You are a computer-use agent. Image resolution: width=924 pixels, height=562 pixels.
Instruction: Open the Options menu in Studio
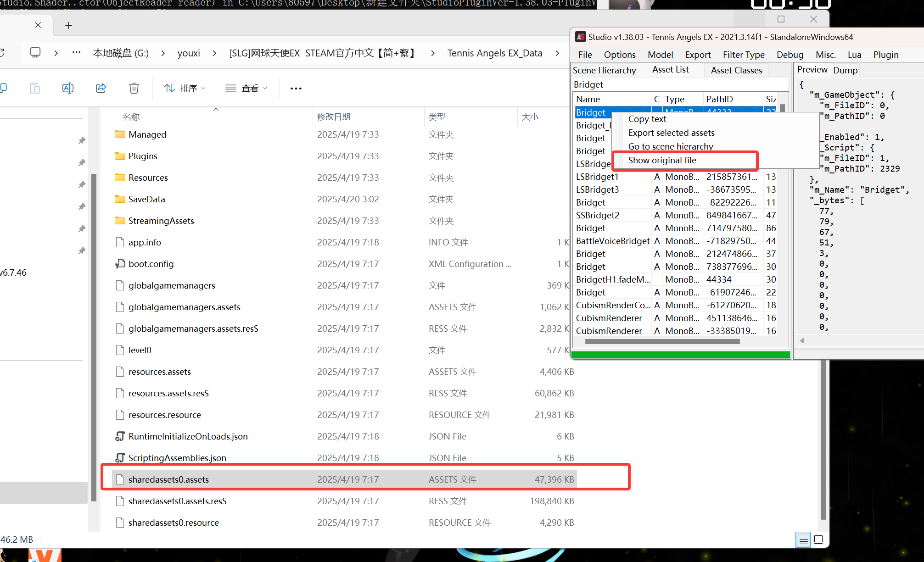620,55
